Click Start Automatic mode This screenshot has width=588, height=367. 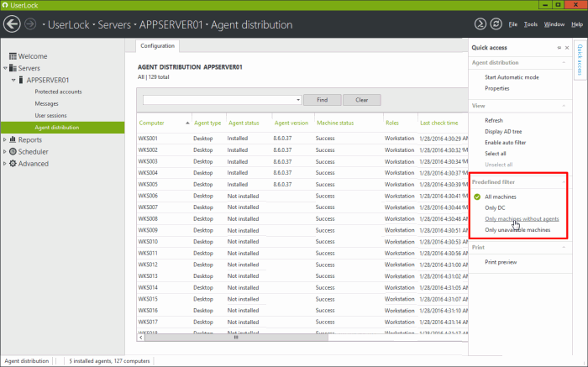pyautogui.click(x=512, y=77)
